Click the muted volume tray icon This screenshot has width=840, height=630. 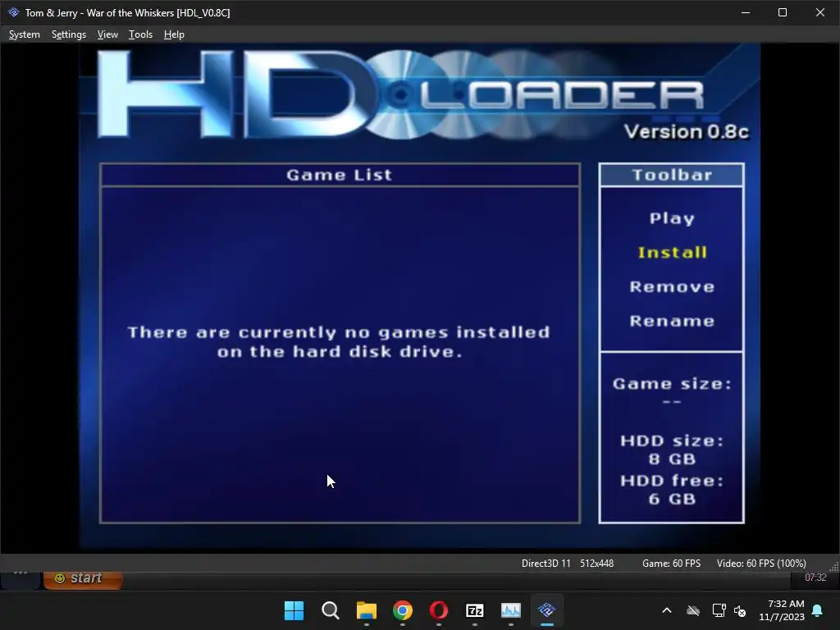(x=740, y=610)
